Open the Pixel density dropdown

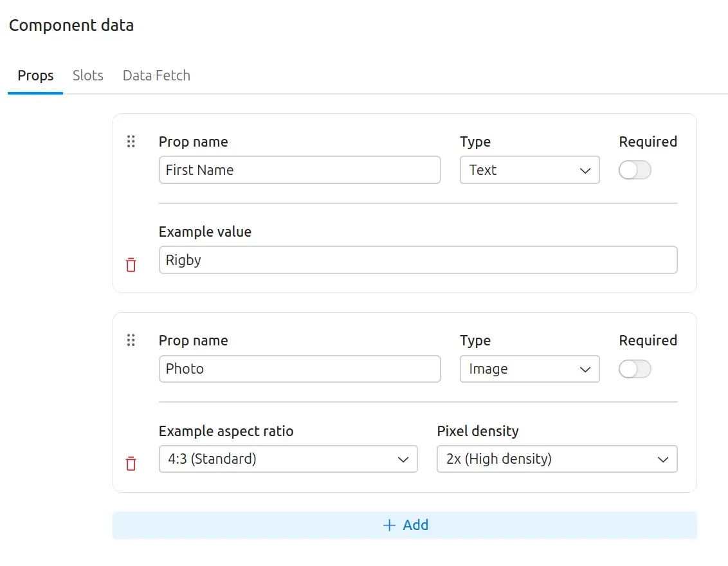click(557, 459)
